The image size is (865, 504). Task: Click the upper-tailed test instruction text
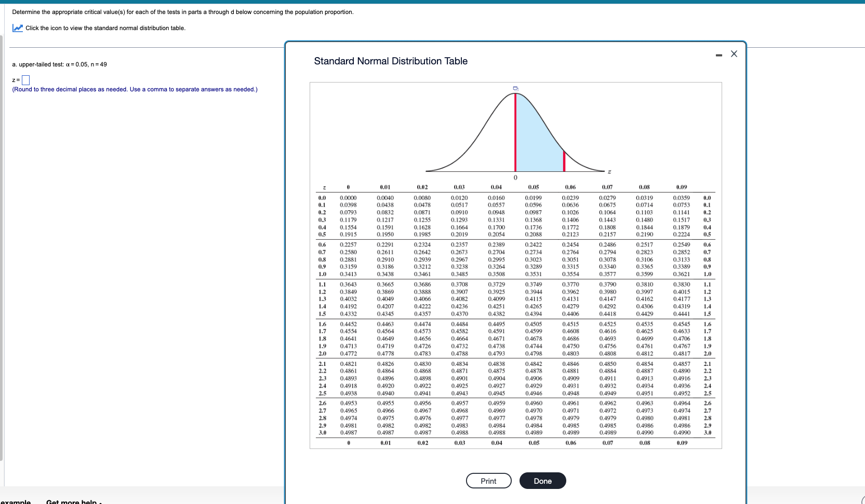59,65
